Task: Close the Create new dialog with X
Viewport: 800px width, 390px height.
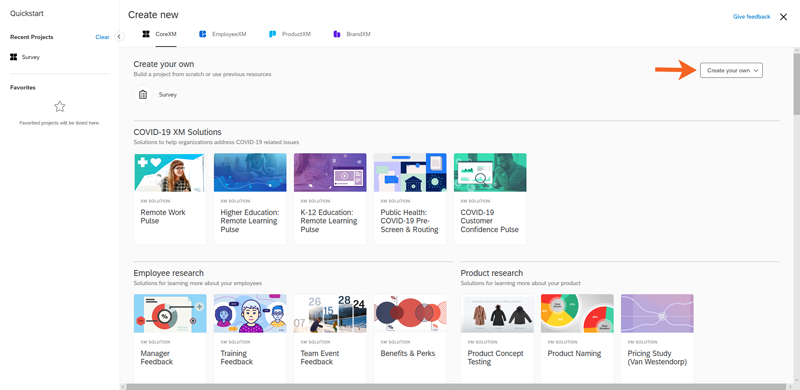Action: click(x=783, y=17)
